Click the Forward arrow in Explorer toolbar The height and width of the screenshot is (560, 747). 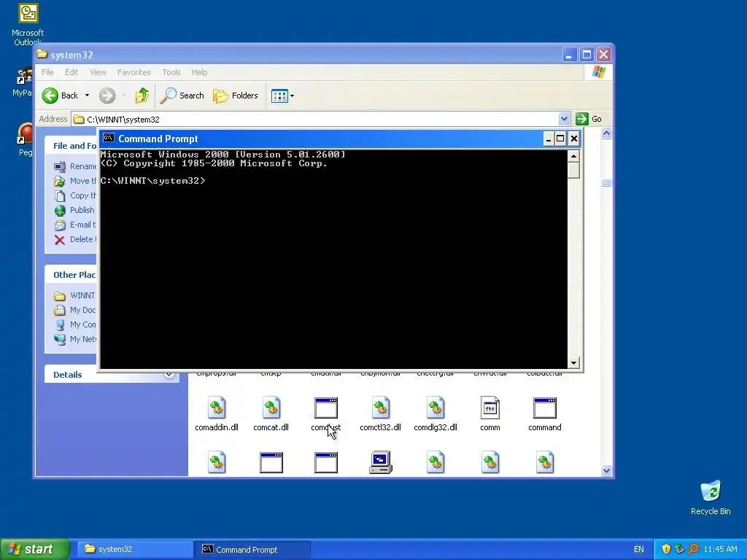(107, 96)
